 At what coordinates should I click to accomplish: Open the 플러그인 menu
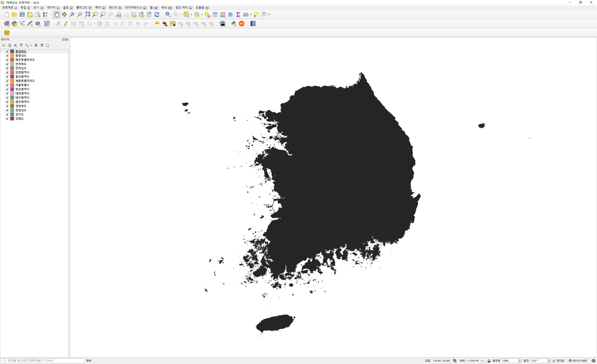pos(84,7)
